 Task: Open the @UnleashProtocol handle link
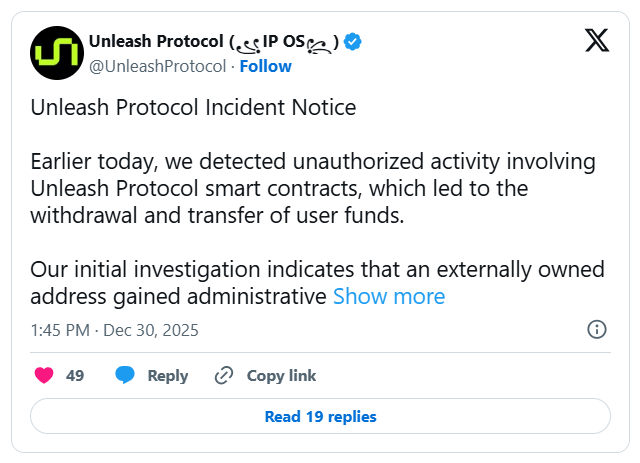(x=157, y=66)
